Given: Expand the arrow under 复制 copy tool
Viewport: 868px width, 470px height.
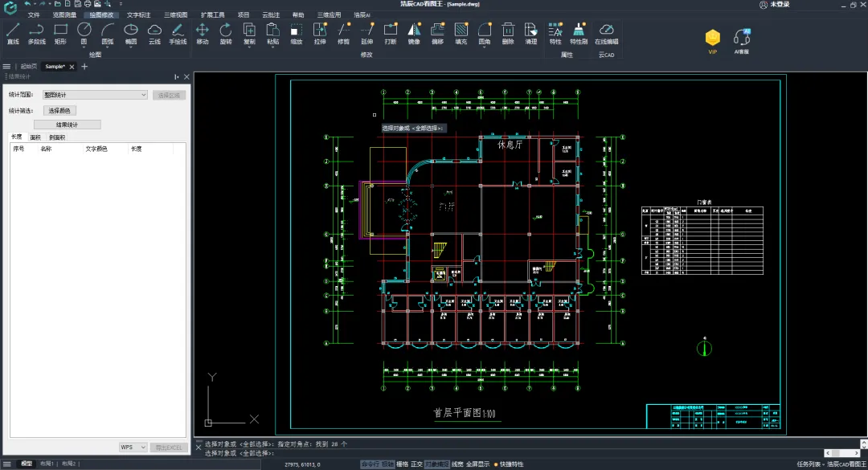Looking at the screenshot, I should (x=249, y=47).
